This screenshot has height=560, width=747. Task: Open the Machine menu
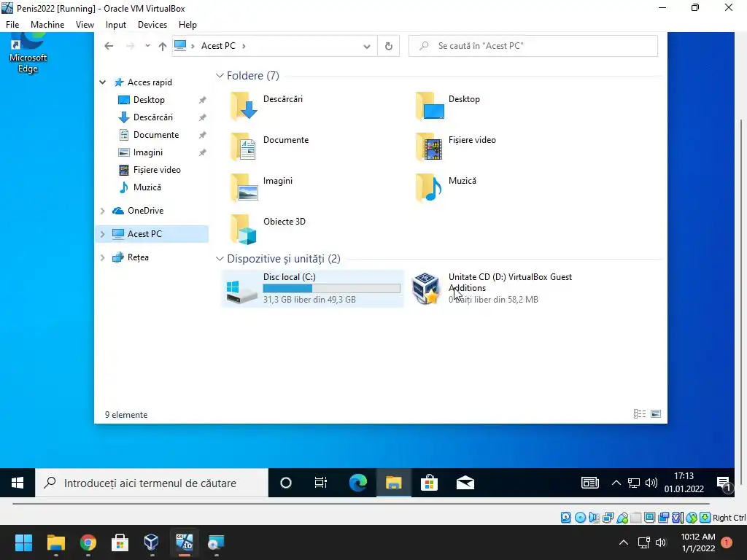pyautogui.click(x=47, y=25)
